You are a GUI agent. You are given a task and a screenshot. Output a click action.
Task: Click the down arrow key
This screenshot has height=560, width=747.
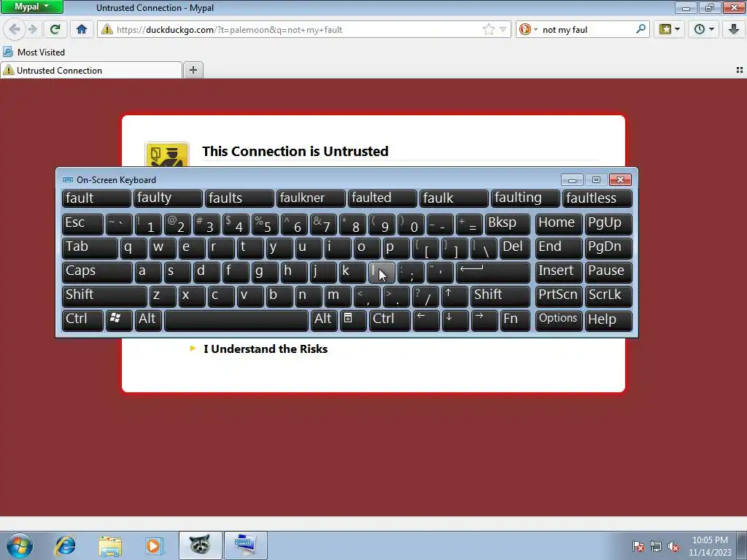(455, 320)
